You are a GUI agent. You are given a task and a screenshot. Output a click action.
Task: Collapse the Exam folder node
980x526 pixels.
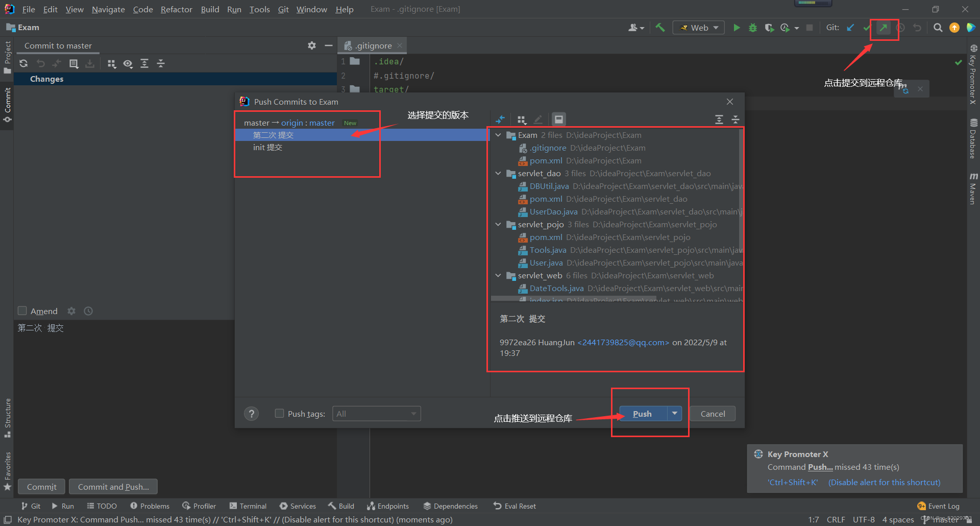498,135
